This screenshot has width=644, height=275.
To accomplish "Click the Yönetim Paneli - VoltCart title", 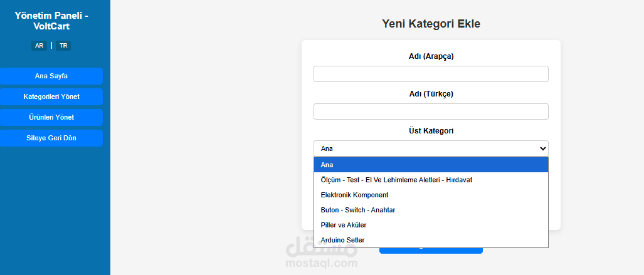I will 51,21.
